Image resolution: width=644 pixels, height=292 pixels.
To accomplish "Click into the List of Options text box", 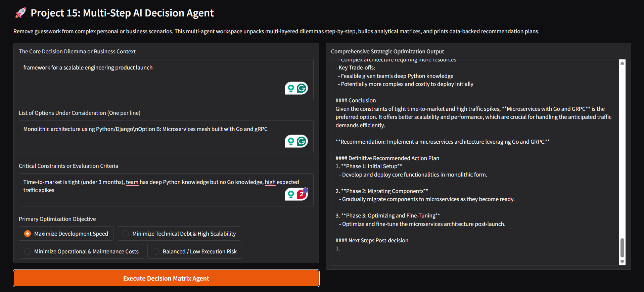I will pyautogui.click(x=166, y=137).
